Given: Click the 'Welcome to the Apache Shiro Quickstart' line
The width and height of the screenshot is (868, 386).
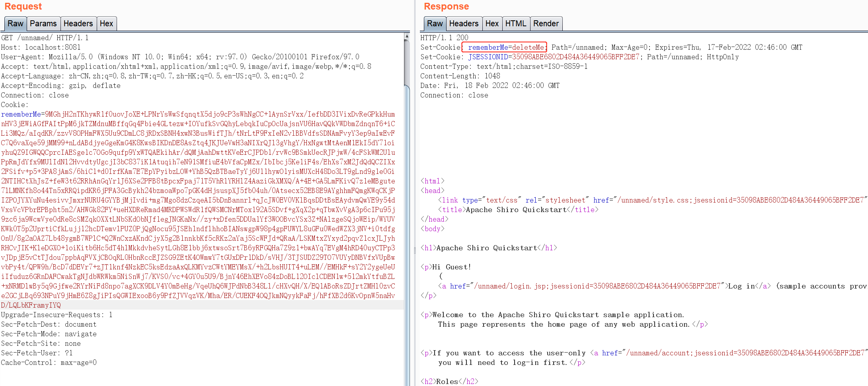Looking at the screenshot, I should click(x=552, y=315).
